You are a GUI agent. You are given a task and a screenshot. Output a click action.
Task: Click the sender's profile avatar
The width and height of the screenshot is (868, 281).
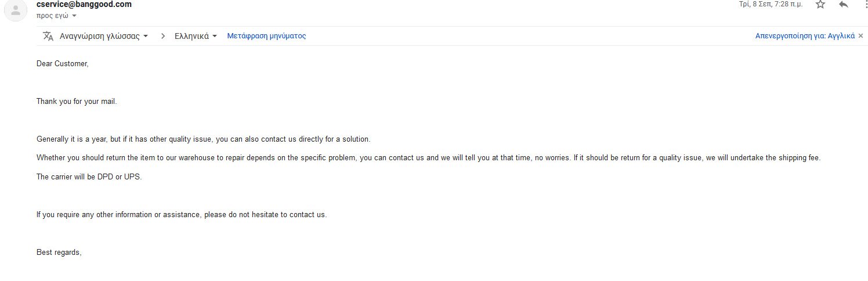16,10
